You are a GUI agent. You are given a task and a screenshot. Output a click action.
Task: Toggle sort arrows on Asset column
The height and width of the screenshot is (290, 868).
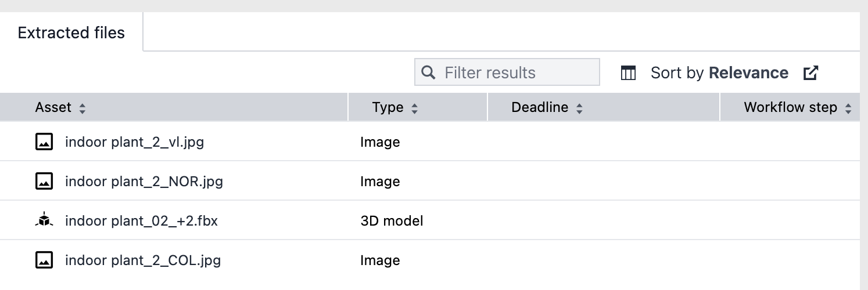(x=83, y=108)
